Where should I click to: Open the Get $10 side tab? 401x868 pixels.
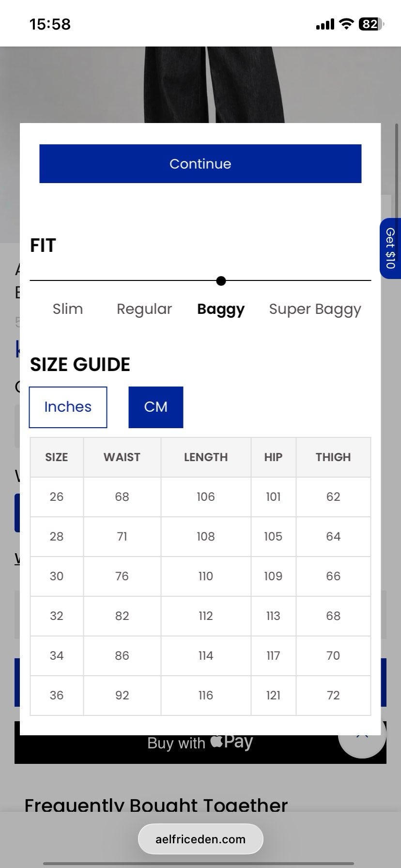pyautogui.click(x=390, y=248)
